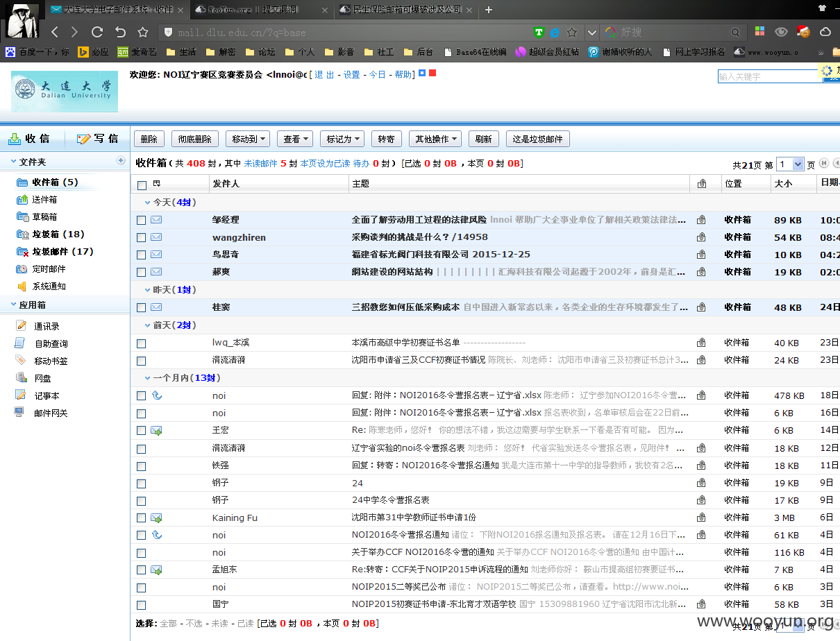Click the red square icon in the header
Screen dimensions: 840x641
[432, 73]
